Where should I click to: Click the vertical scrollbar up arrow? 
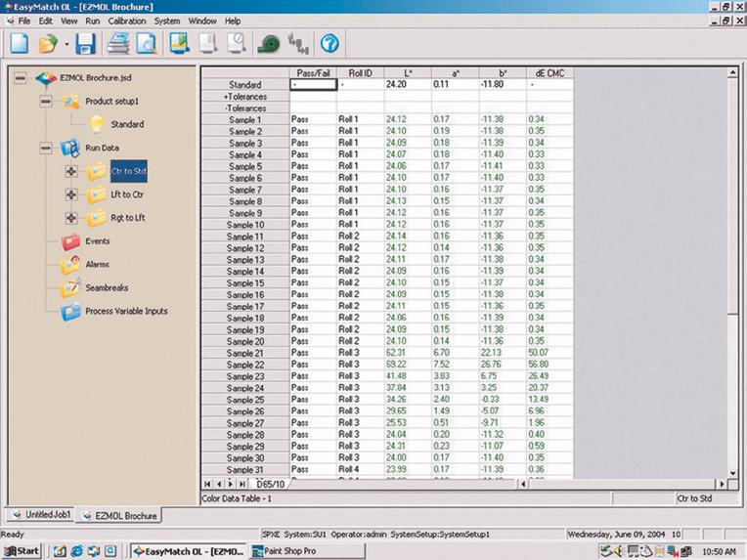point(732,73)
